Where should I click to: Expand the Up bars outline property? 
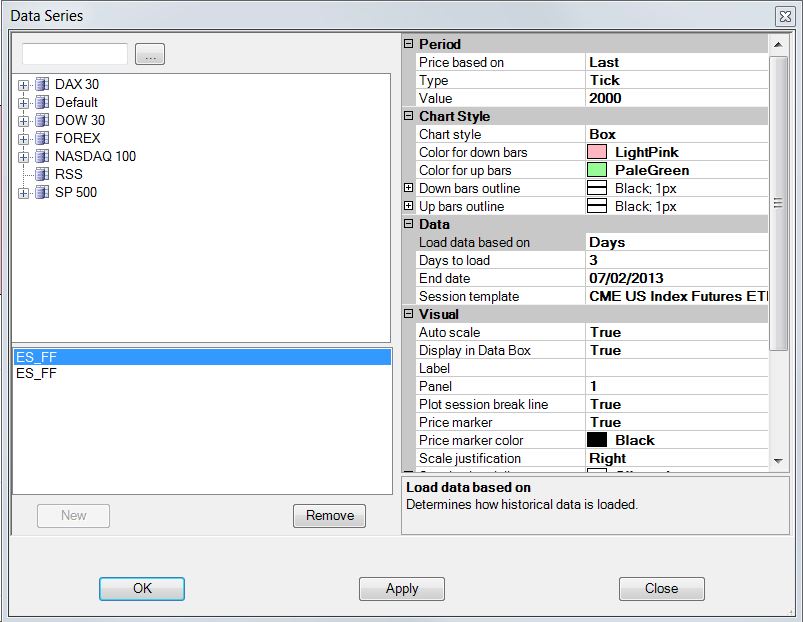coord(408,206)
